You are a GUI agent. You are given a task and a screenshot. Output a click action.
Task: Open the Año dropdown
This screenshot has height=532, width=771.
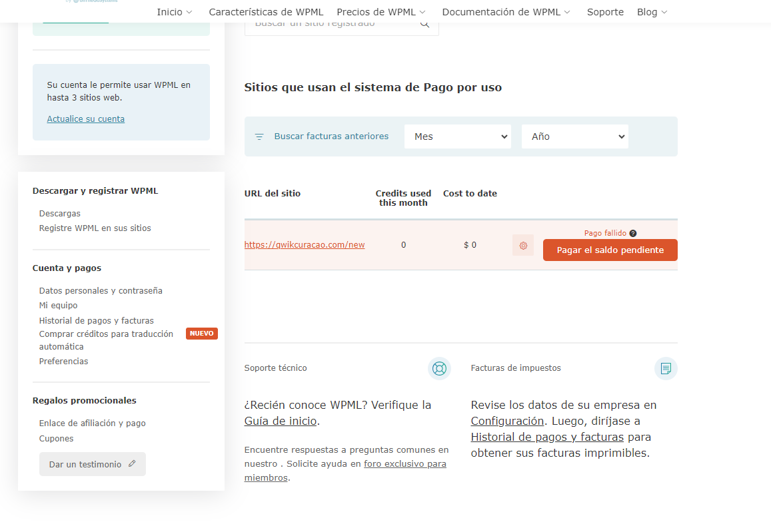point(575,136)
